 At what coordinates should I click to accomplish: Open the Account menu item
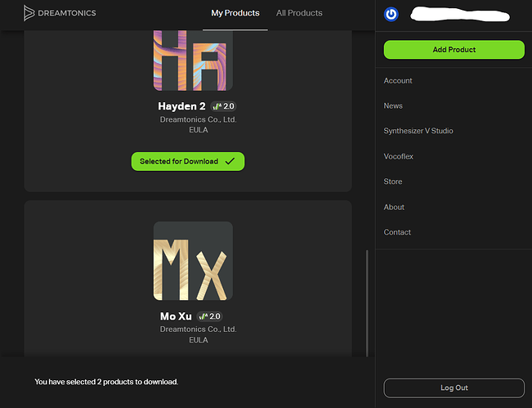pos(398,81)
